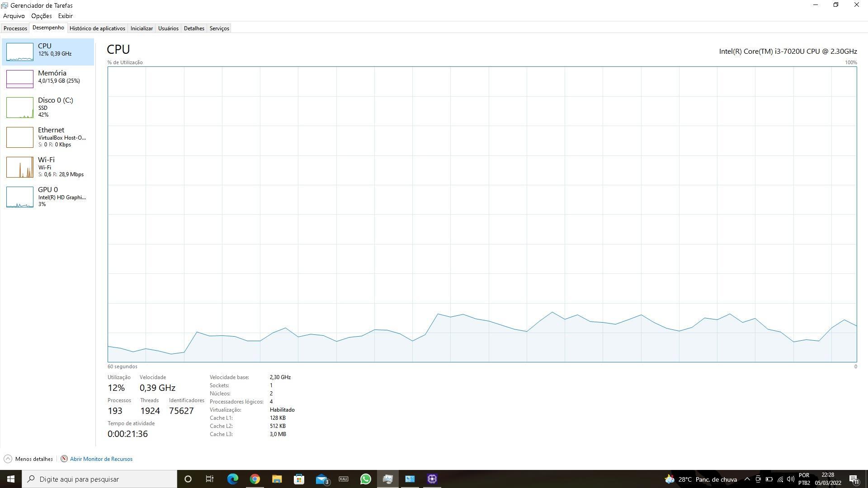This screenshot has height=488, width=868.
Task: Open Task View on the taskbar
Action: (x=210, y=479)
